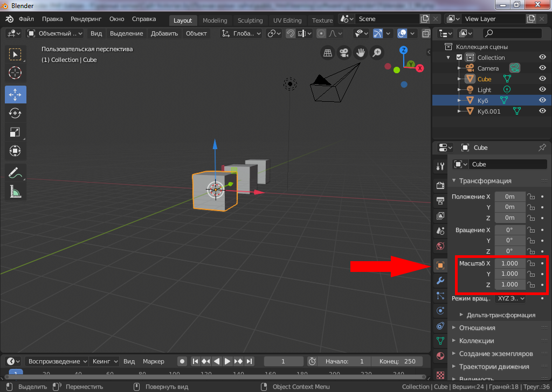
Task: Select the Scale tool
Action: pos(15,132)
